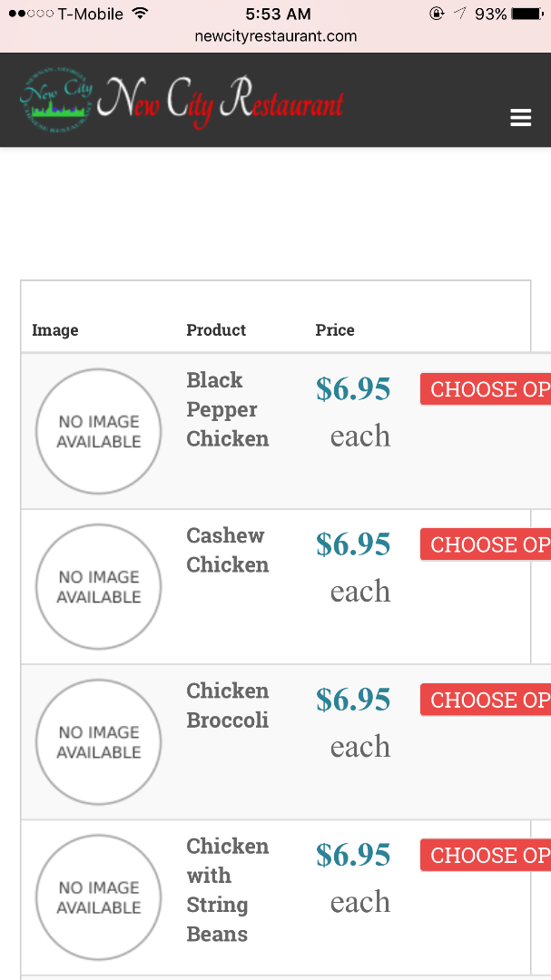Open the Chicken Broccoli product link
This screenshot has width=551, height=980.
pyautogui.click(x=227, y=705)
